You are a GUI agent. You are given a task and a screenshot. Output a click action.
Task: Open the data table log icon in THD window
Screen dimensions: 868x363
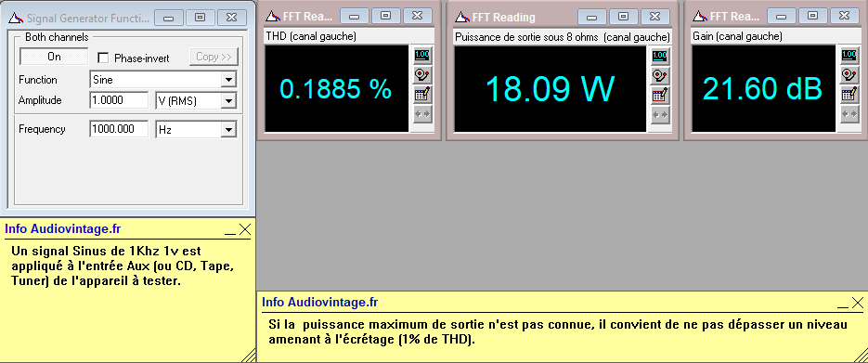pyautogui.click(x=421, y=95)
